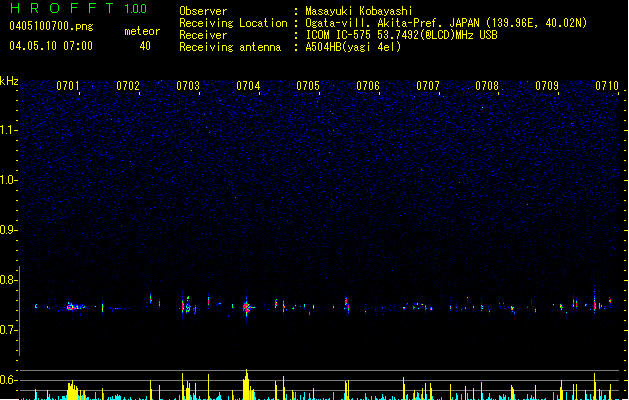
Task: Click the Receiving Location field label
Action: (x=233, y=23)
